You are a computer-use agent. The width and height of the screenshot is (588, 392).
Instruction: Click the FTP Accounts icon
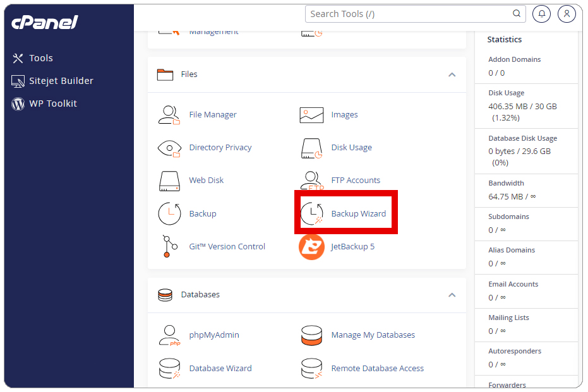coord(311,181)
